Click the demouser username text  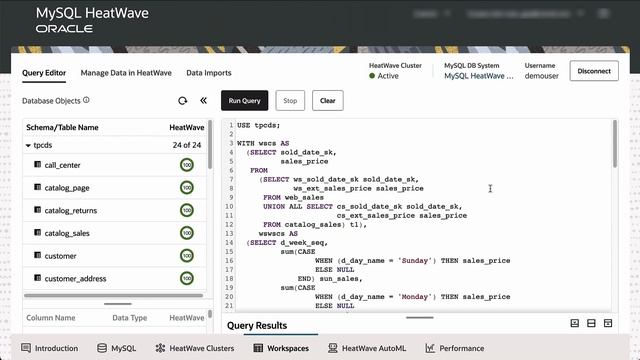coord(541,76)
